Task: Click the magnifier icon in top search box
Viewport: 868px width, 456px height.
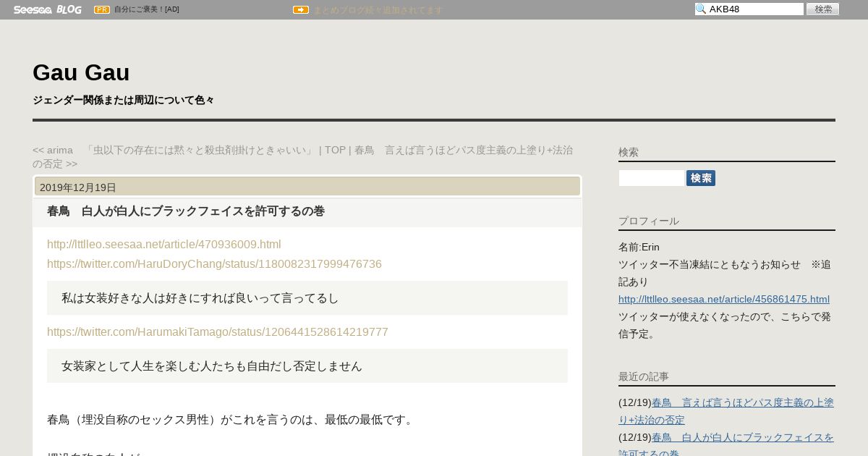Action: (701, 9)
